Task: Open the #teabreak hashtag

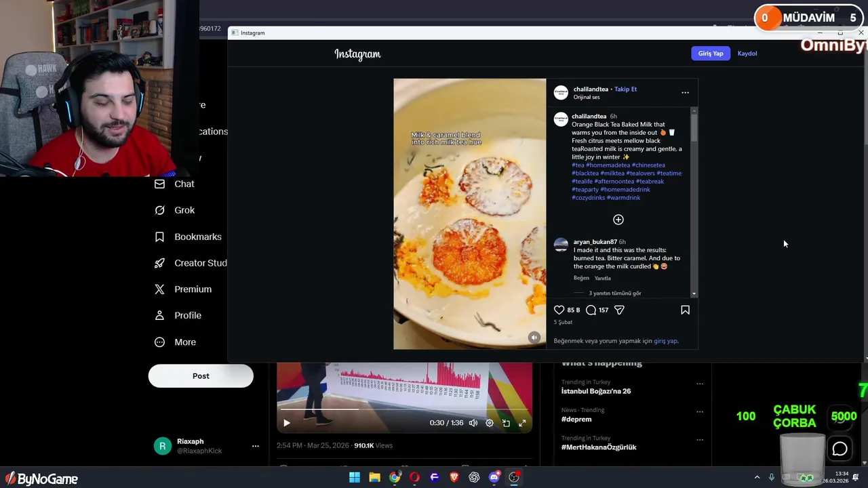Action: pos(650,181)
